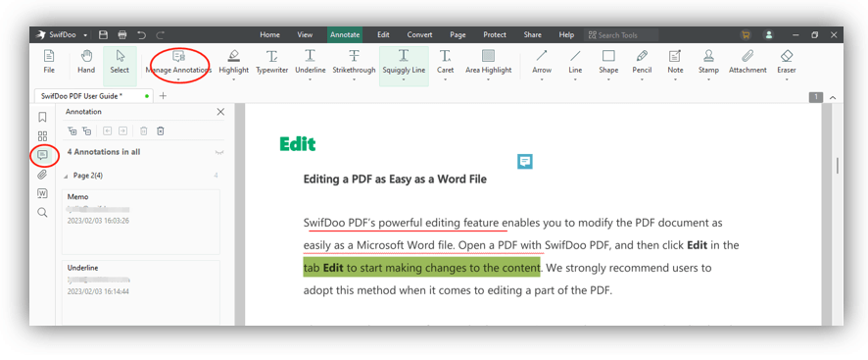Open the Search sidebar magnifier
Viewport: 868px width, 360px height.
pos(42,213)
